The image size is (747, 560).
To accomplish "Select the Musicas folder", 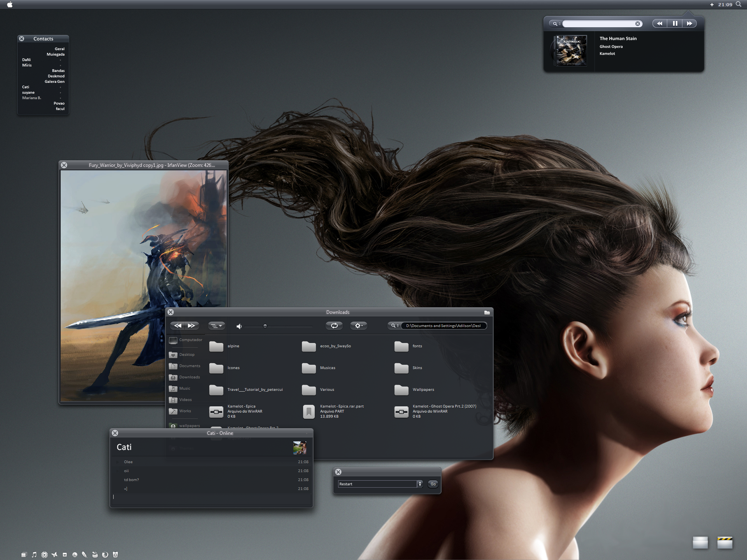I will point(319,368).
